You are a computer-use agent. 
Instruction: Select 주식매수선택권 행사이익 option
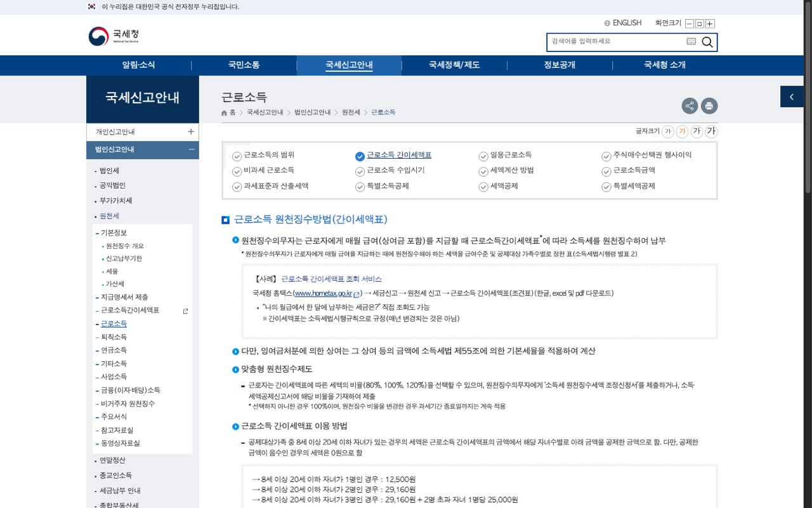[646, 155]
